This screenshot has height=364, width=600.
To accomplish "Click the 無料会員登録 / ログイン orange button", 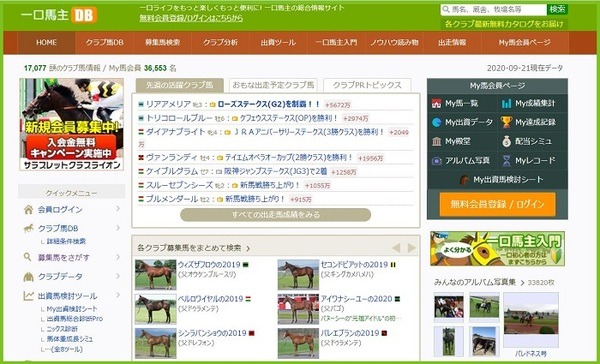I will click(497, 204).
